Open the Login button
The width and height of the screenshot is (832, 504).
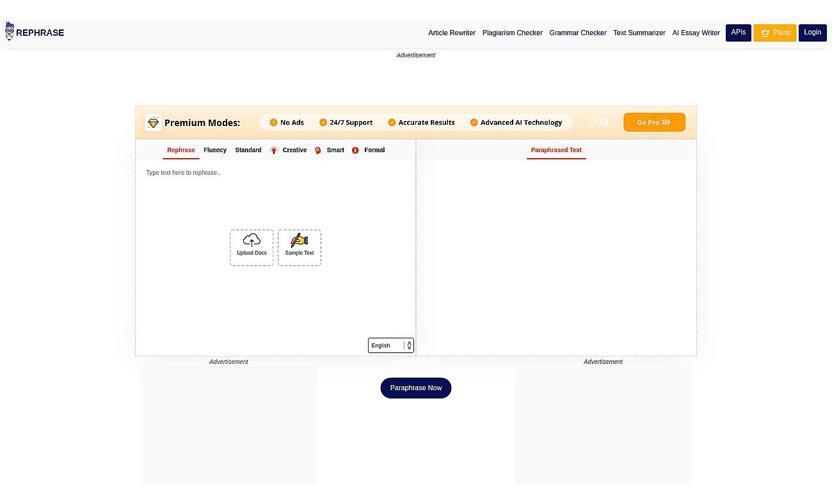click(x=812, y=33)
